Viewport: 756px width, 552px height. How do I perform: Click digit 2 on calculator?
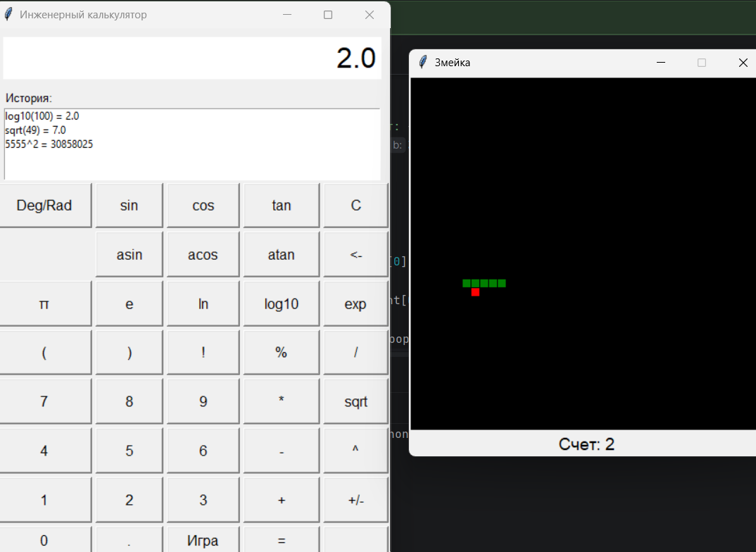[x=130, y=500]
